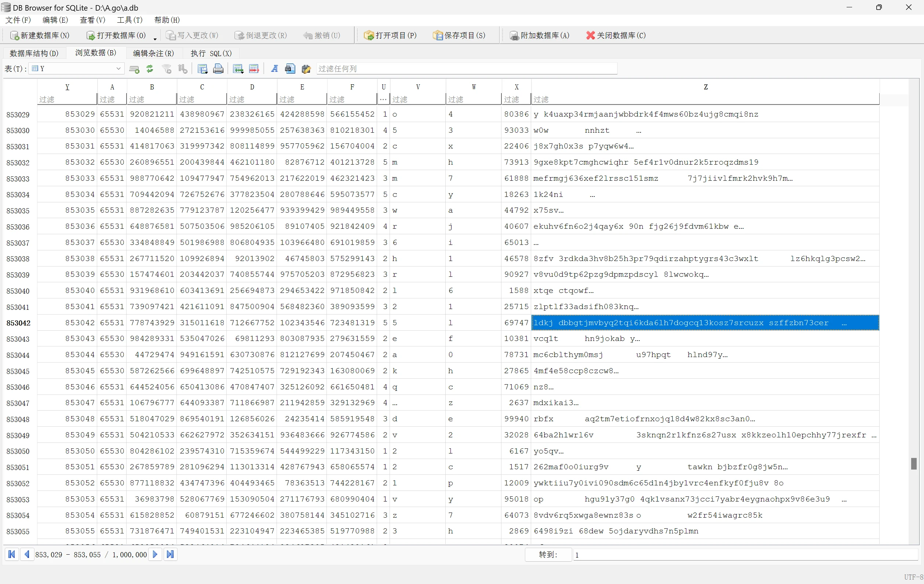This screenshot has width=924, height=584.
Task: Click the print table printer icon
Action: [x=218, y=69]
